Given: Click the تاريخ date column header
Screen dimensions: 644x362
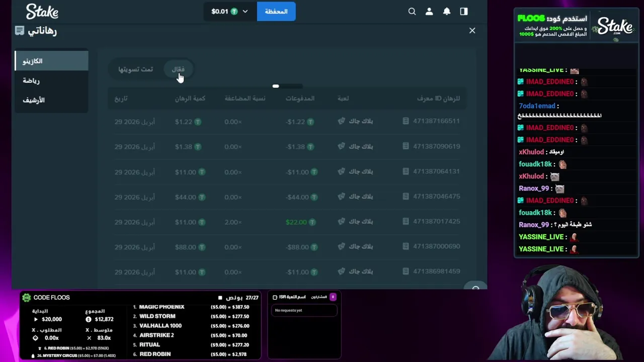Looking at the screenshot, I should 121,99.
